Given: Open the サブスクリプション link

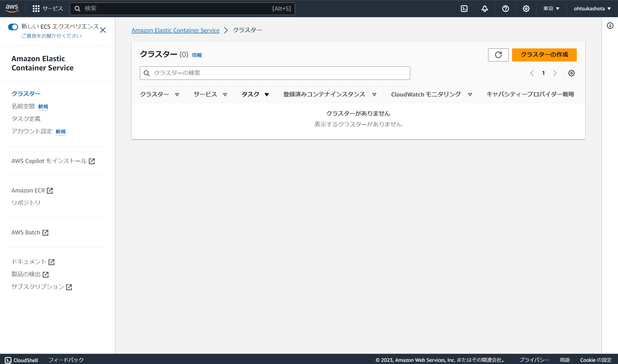Looking at the screenshot, I should (38, 287).
